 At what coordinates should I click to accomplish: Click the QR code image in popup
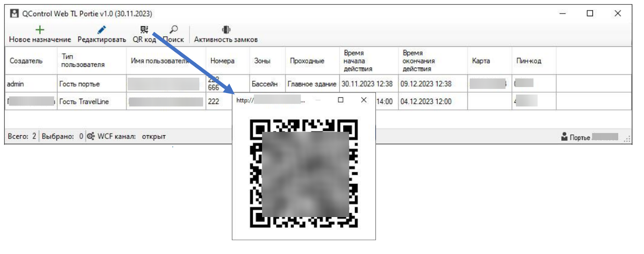tap(304, 173)
